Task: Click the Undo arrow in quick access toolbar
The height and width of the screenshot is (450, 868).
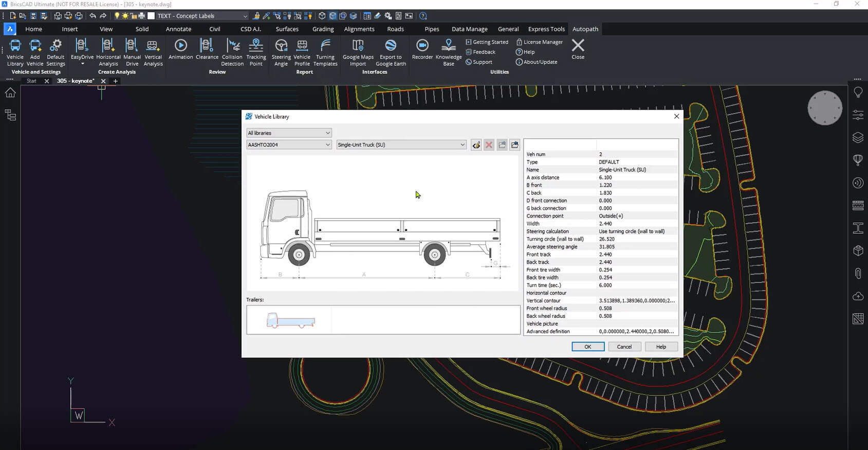Action: click(93, 16)
